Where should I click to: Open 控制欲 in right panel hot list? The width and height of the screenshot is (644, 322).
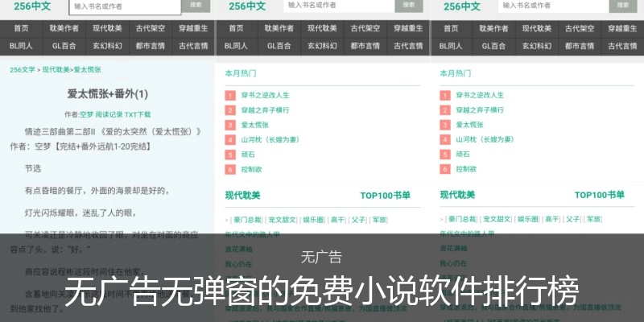pyautogui.click(x=466, y=169)
